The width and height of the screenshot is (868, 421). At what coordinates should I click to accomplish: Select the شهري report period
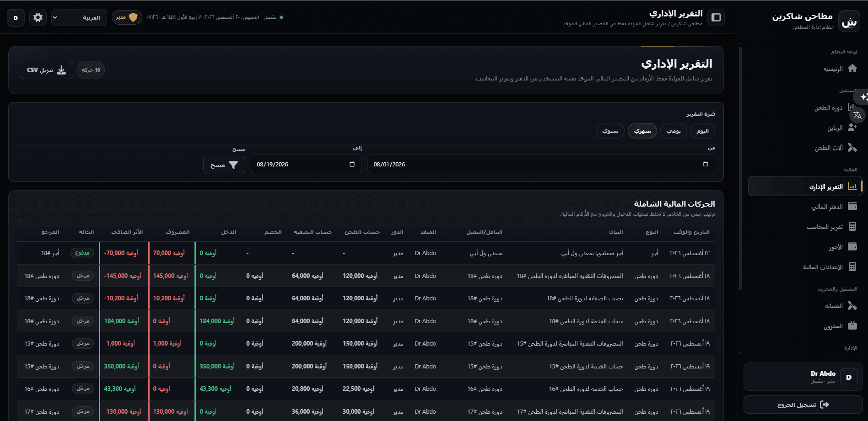pyautogui.click(x=642, y=131)
